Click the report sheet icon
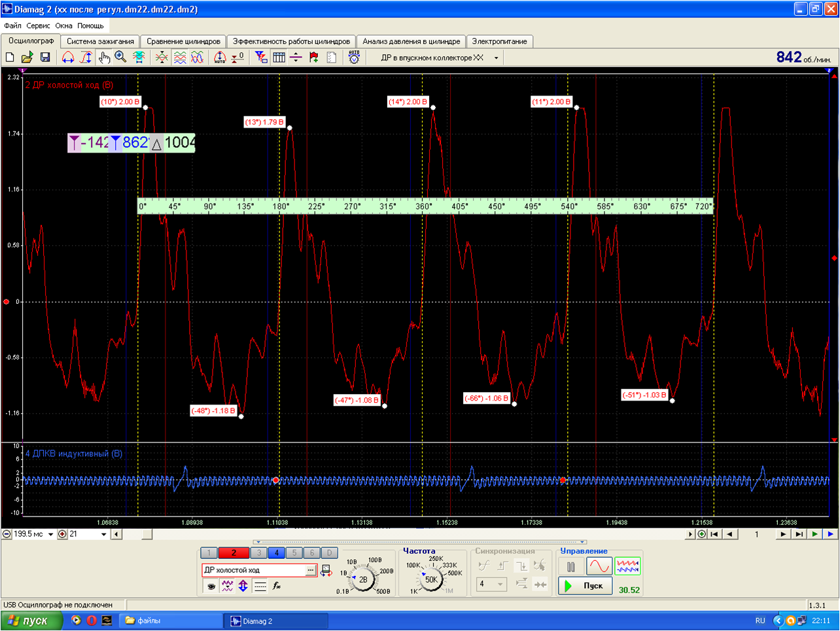Viewport: 840px width, 631px height. 331,58
